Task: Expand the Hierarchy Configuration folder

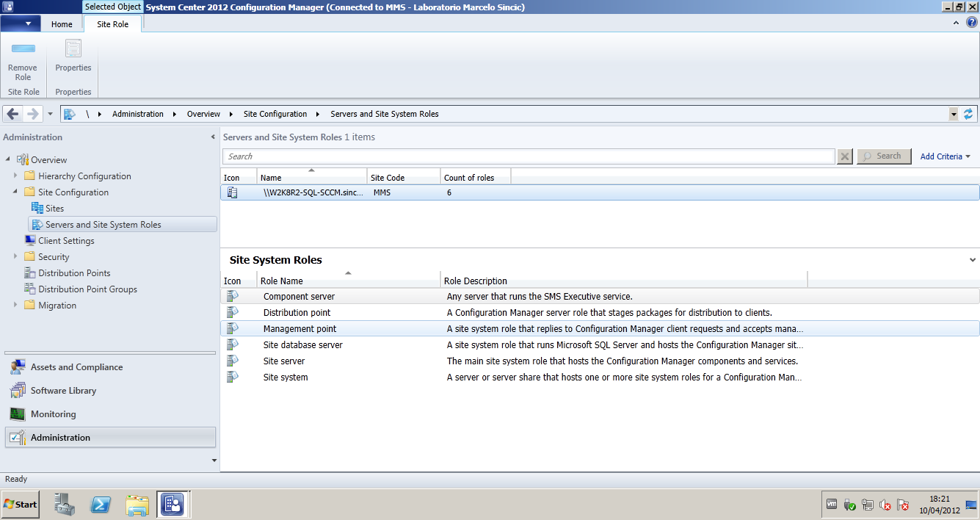Action: [x=15, y=176]
